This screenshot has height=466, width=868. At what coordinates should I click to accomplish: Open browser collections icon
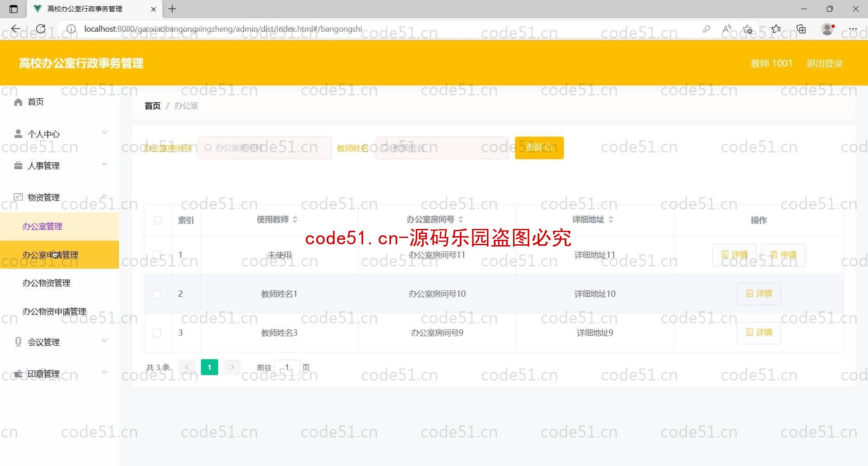[x=801, y=29]
